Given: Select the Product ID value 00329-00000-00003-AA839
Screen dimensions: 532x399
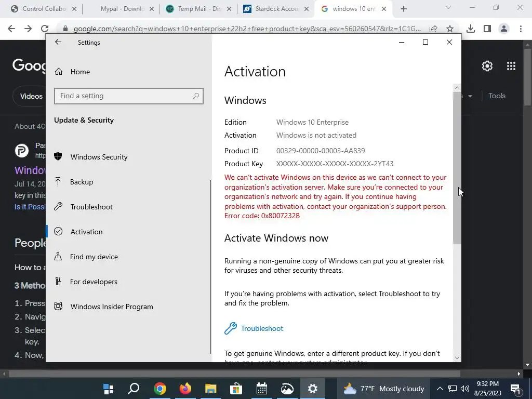Looking at the screenshot, I should pos(321,151).
